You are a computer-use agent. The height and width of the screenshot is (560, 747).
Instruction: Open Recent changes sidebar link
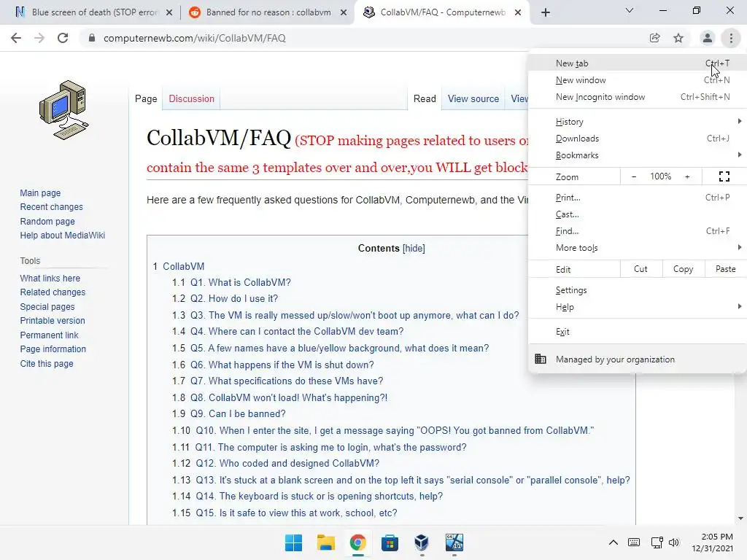tap(52, 207)
